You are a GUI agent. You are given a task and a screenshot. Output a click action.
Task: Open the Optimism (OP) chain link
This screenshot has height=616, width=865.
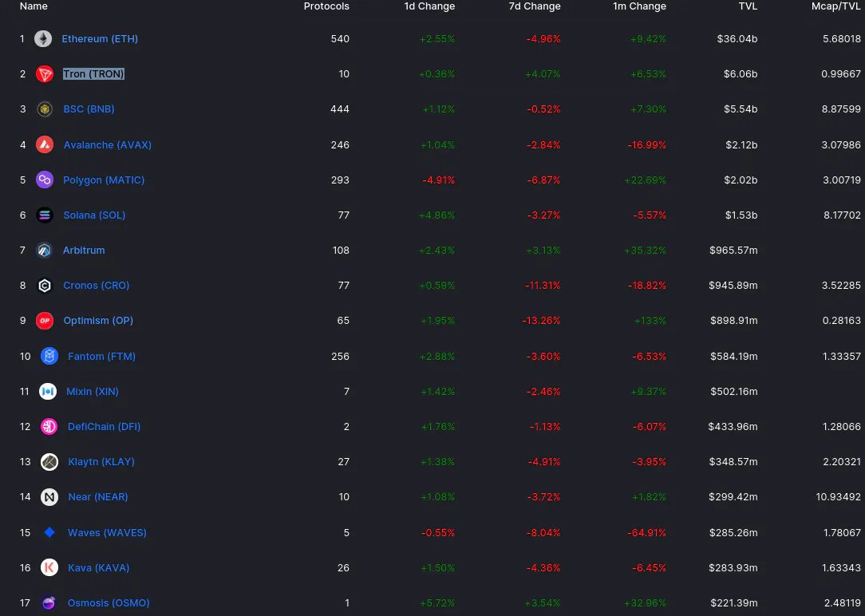98,321
